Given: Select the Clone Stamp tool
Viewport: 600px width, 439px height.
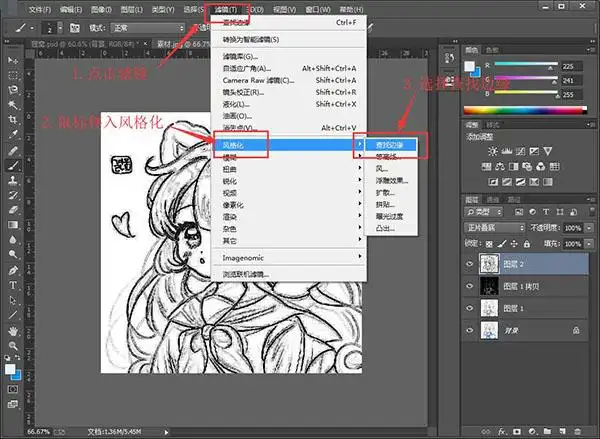Looking at the screenshot, I should [x=13, y=180].
